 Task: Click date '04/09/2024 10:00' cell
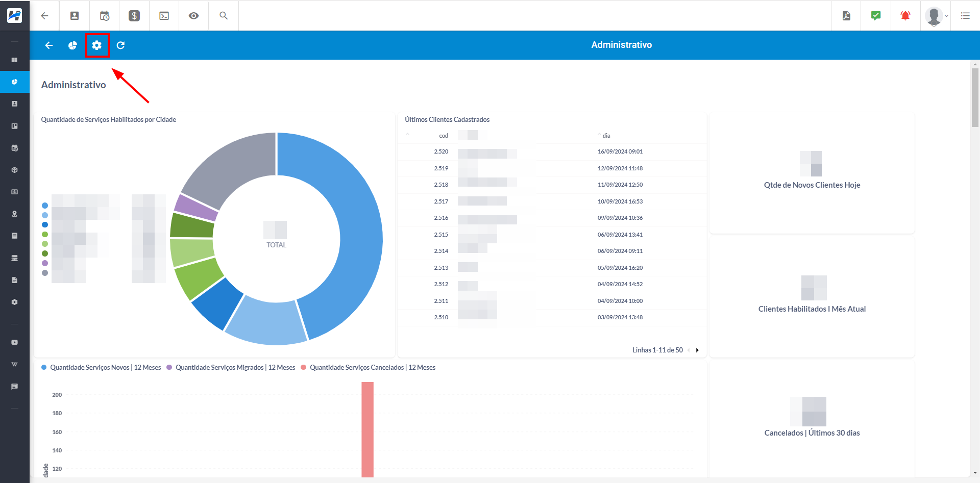click(x=620, y=301)
